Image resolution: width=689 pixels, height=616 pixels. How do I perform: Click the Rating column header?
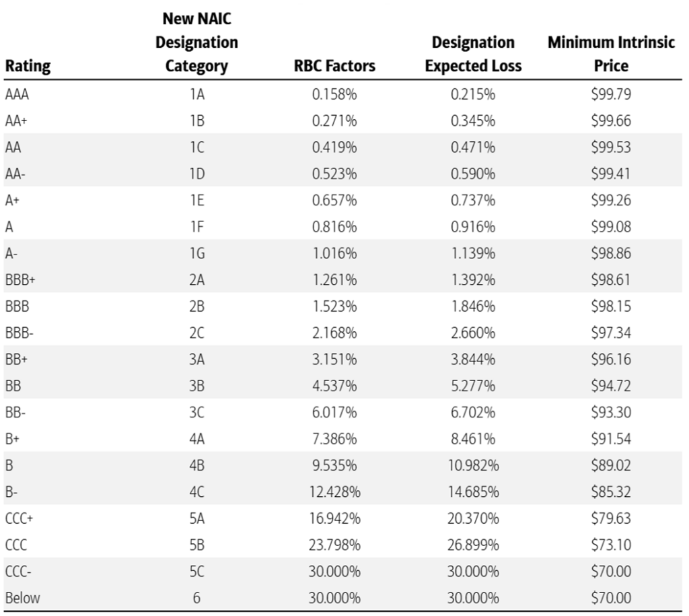pyautogui.click(x=27, y=66)
